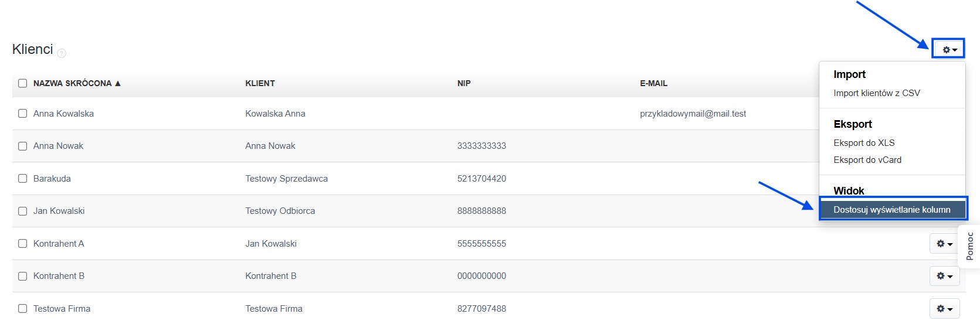Select the Barakuda row checkbox
The height and width of the screenshot is (324, 980).
(22, 179)
